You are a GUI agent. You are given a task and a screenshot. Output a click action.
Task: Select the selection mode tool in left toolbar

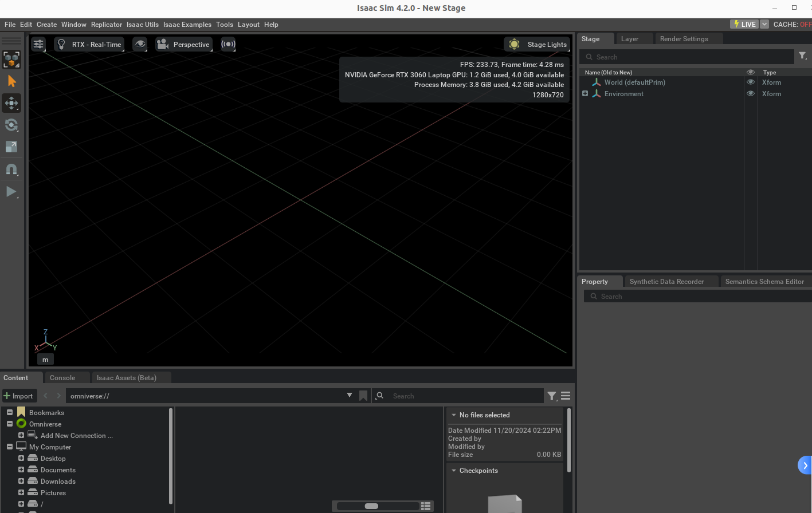tap(11, 60)
